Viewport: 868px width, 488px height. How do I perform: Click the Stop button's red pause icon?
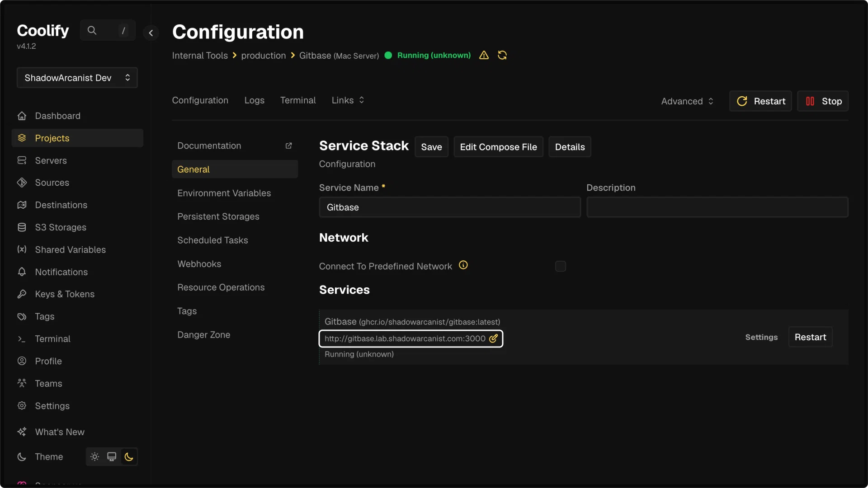tap(810, 101)
